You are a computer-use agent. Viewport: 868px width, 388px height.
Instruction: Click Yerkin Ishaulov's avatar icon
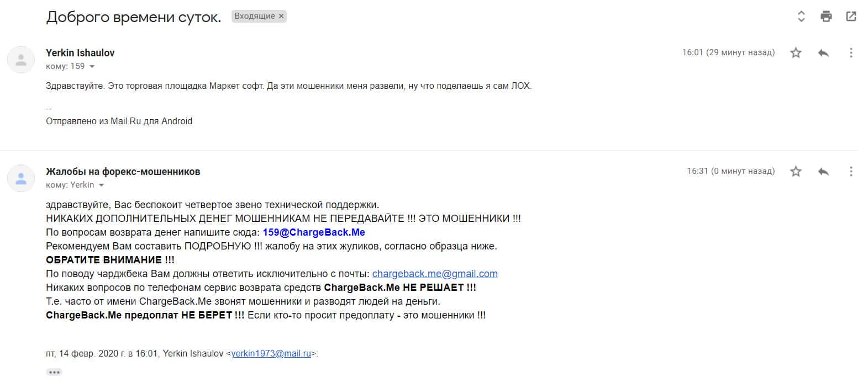click(21, 60)
